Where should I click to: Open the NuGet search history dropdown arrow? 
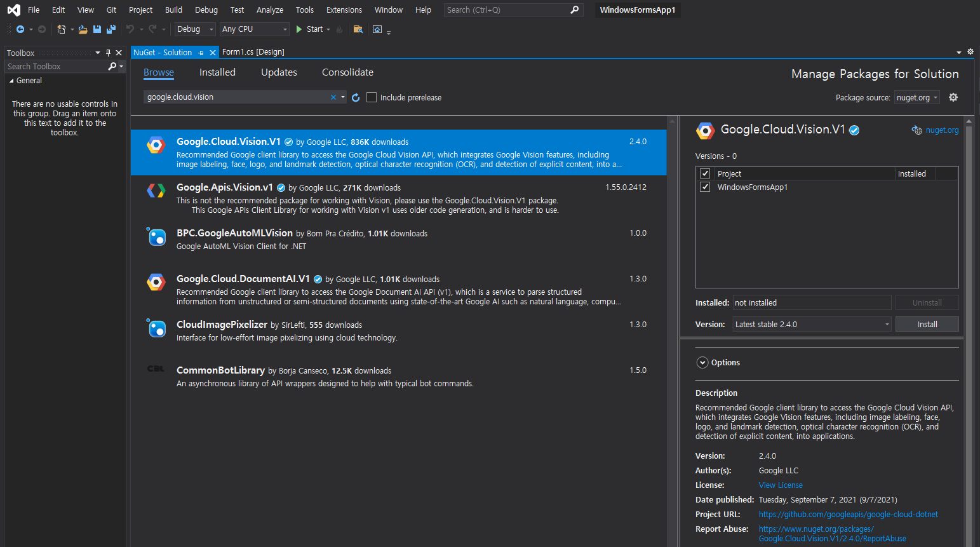coord(343,97)
